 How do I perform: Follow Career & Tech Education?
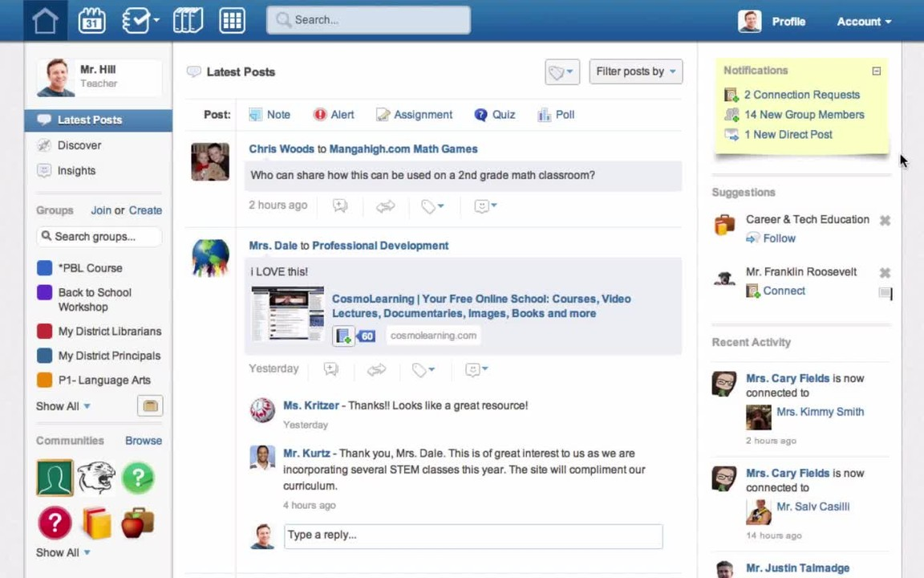(x=779, y=238)
